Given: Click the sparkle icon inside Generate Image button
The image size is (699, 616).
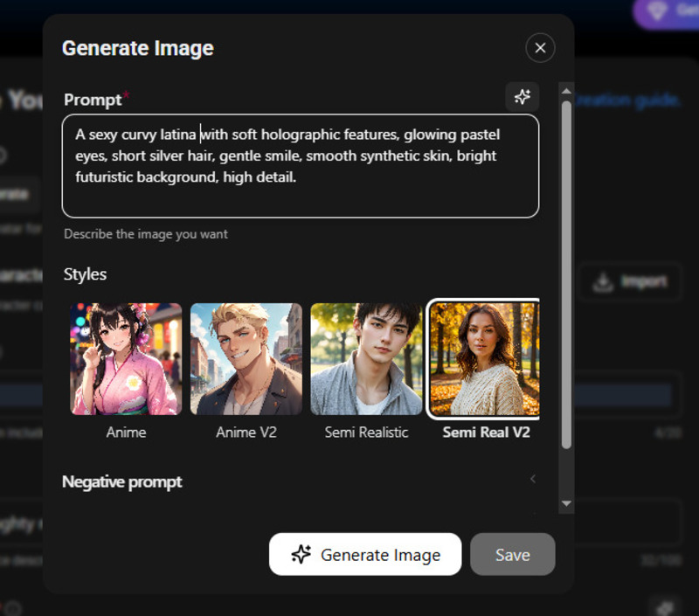Looking at the screenshot, I should 301,554.
